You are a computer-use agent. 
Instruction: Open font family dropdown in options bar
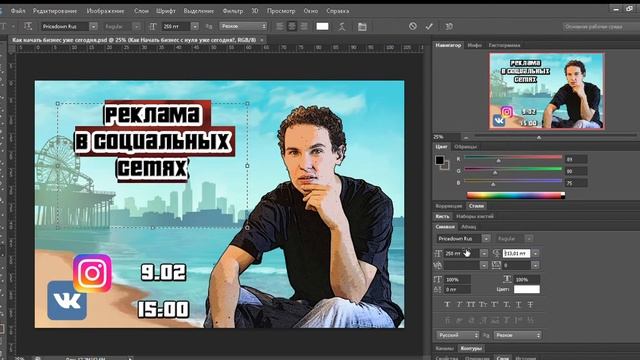point(93,27)
